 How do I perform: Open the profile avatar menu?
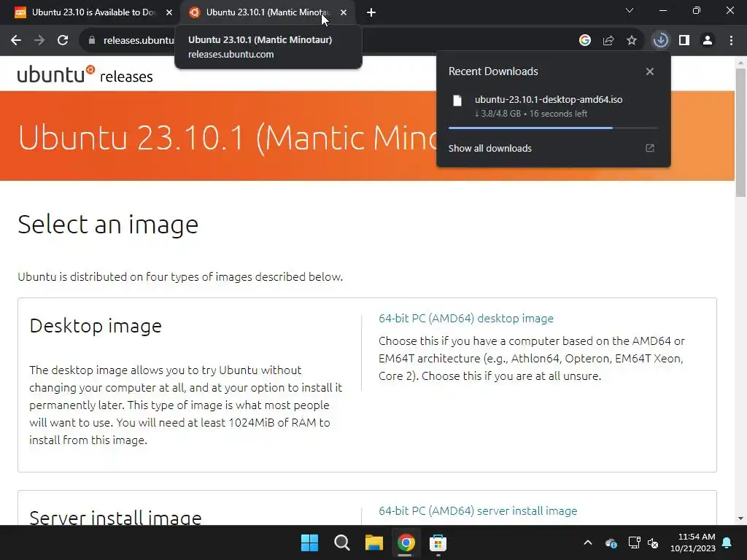(708, 41)
